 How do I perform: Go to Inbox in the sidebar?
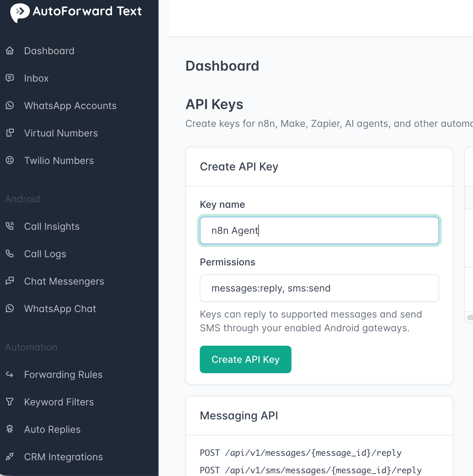click(36, 78)
